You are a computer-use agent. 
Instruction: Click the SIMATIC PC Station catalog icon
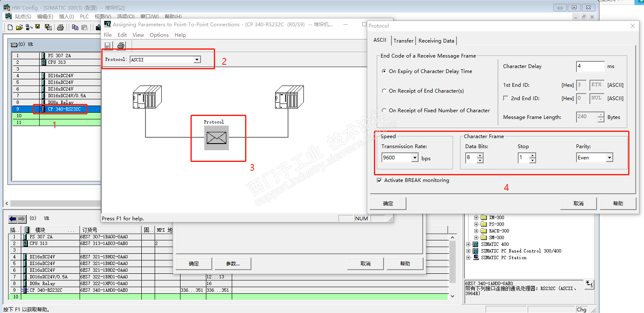pos(475,257)
